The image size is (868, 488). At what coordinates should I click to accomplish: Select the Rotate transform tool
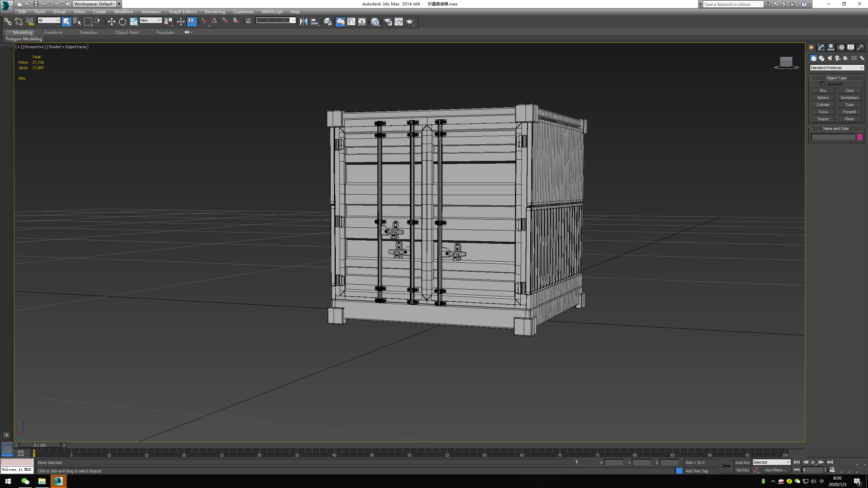(122, 22)
